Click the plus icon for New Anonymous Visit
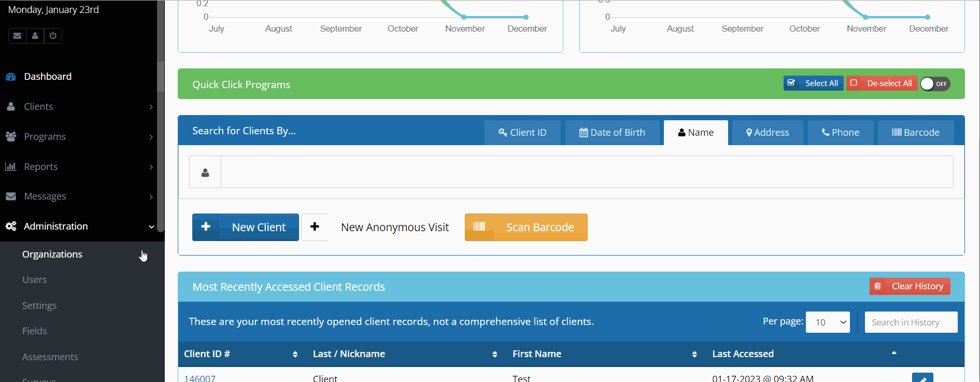Screen dimensions: 980x382 (x=315, y=227)
